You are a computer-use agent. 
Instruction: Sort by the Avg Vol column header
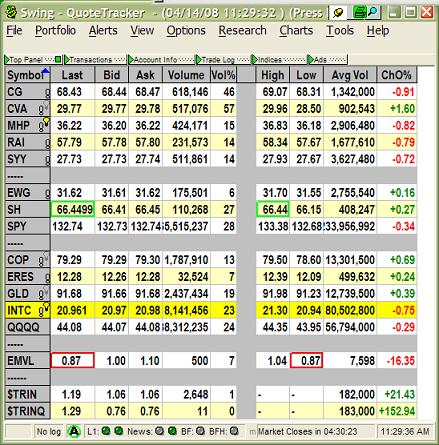(350, 75)
